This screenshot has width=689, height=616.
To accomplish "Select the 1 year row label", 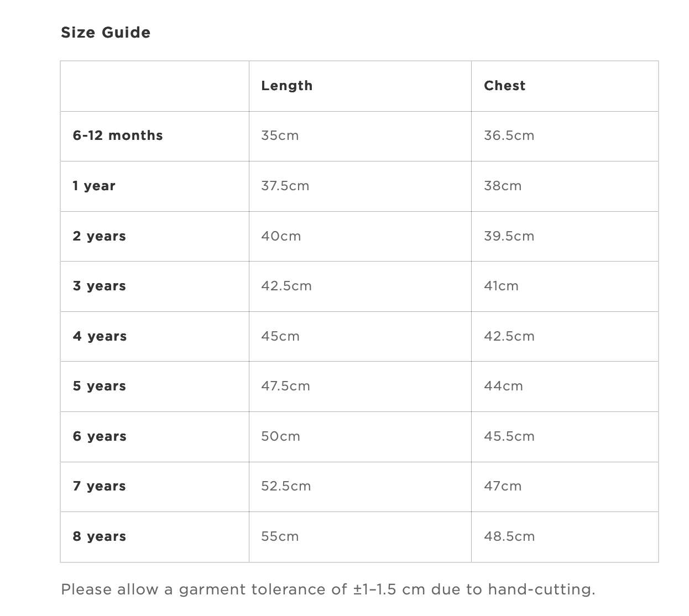I will [94, 186].
